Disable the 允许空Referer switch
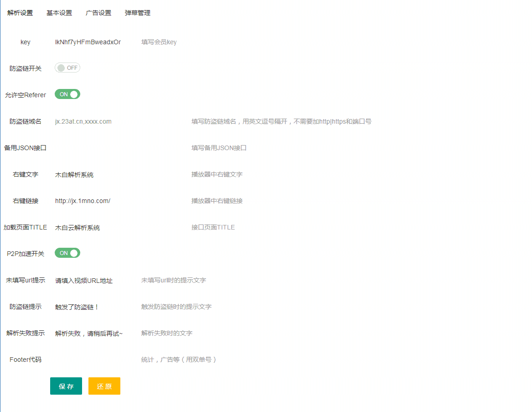Image resolution: width=532 pixels, height=412 pixels. (x=67, y=94)
